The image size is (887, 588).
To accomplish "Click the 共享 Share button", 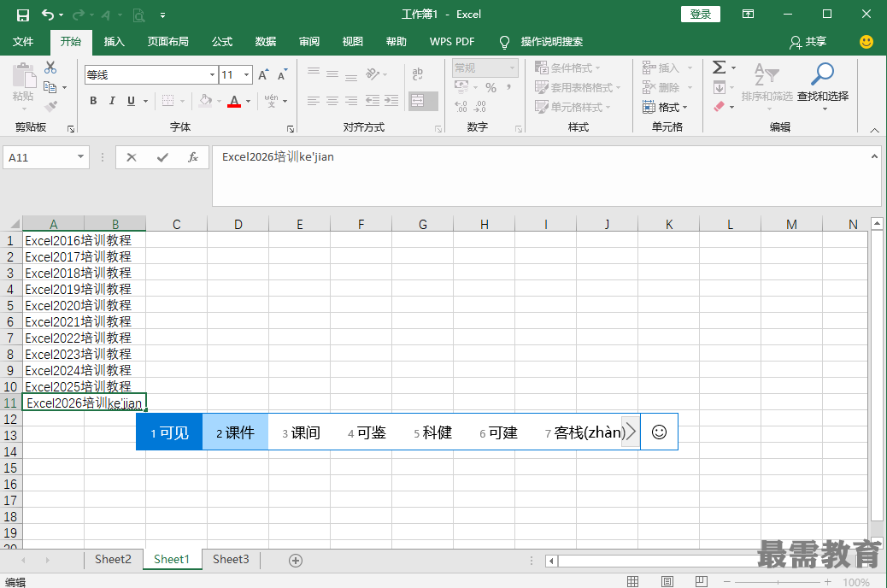I will click(x=808, y=41).
